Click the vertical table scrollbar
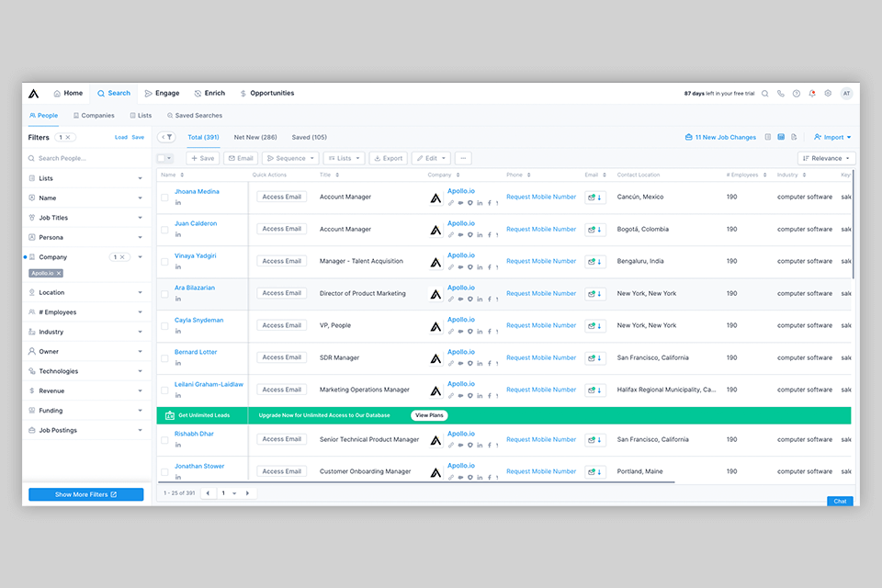This screenshot has height=588, width=882. (853, 225)
